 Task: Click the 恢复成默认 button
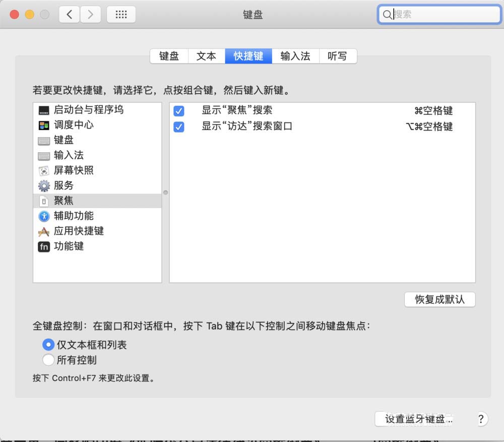pos(439,299)
